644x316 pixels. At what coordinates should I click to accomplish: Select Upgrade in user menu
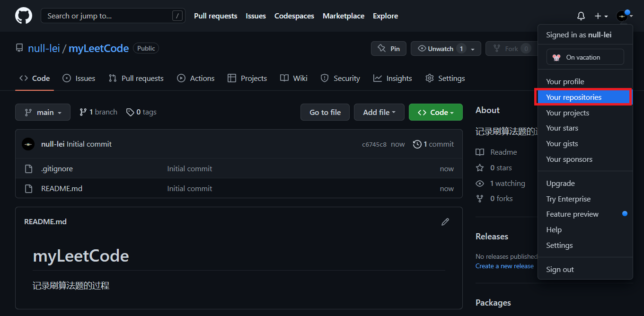[585, 184]
